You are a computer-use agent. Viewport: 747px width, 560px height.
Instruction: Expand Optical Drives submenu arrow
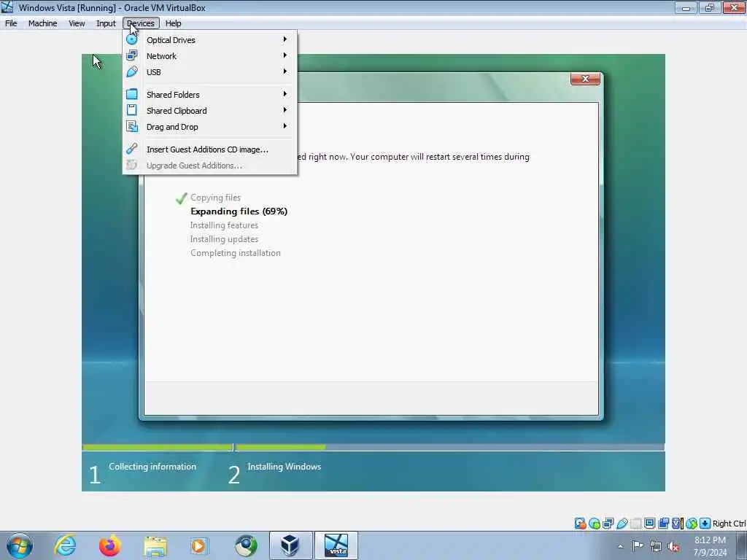pos(285,39)
